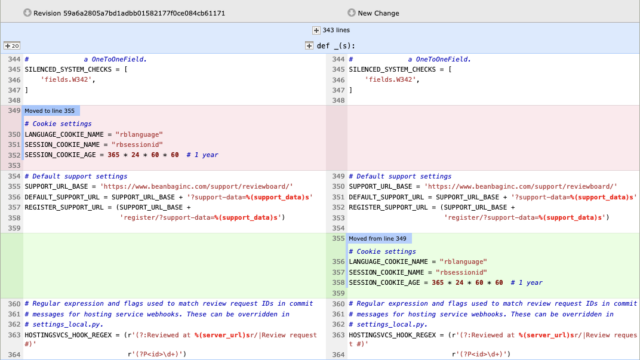Click right '# settings_local.py.' comment

[x=388, y=324]
